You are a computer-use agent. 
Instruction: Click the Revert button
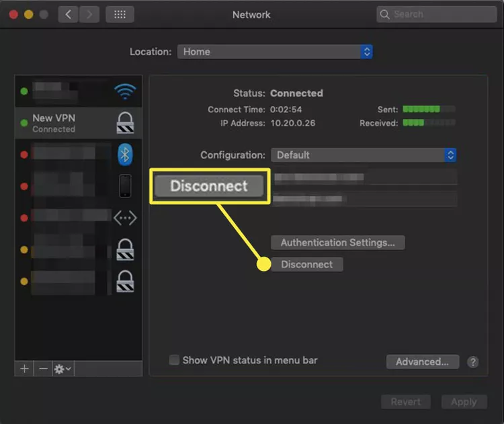(x=406, y=402)
